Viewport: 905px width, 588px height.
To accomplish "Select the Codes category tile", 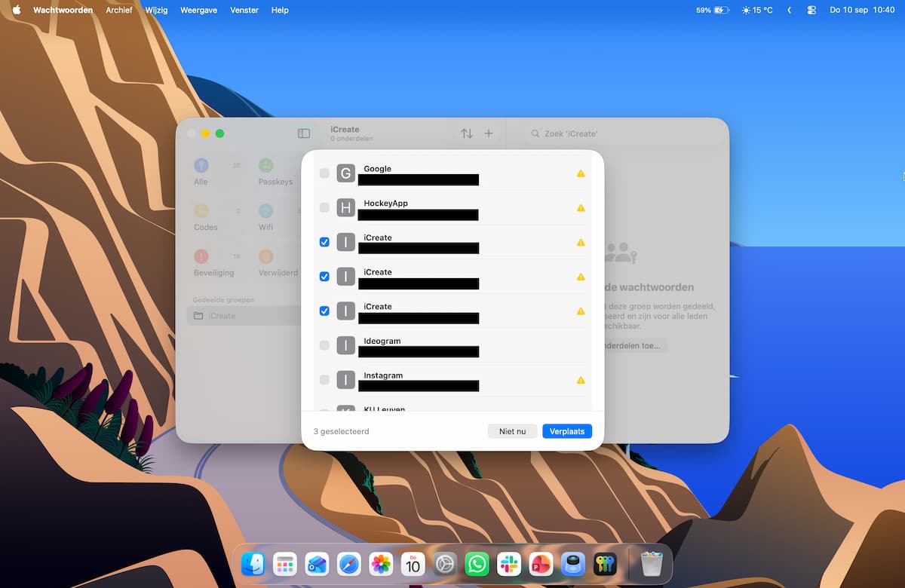I will (217, 218).
